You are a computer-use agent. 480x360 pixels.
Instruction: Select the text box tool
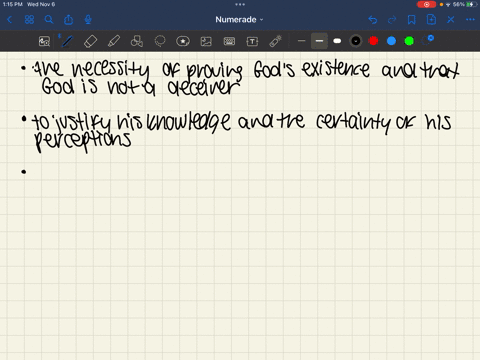pos(252,41)
